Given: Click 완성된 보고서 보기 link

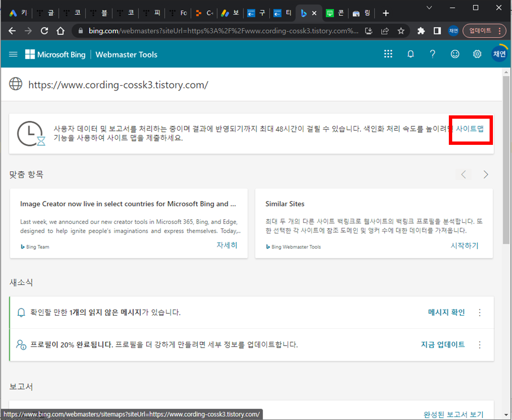Looking at the screenshot, I should pyautogui.click(x=453, y=414).
